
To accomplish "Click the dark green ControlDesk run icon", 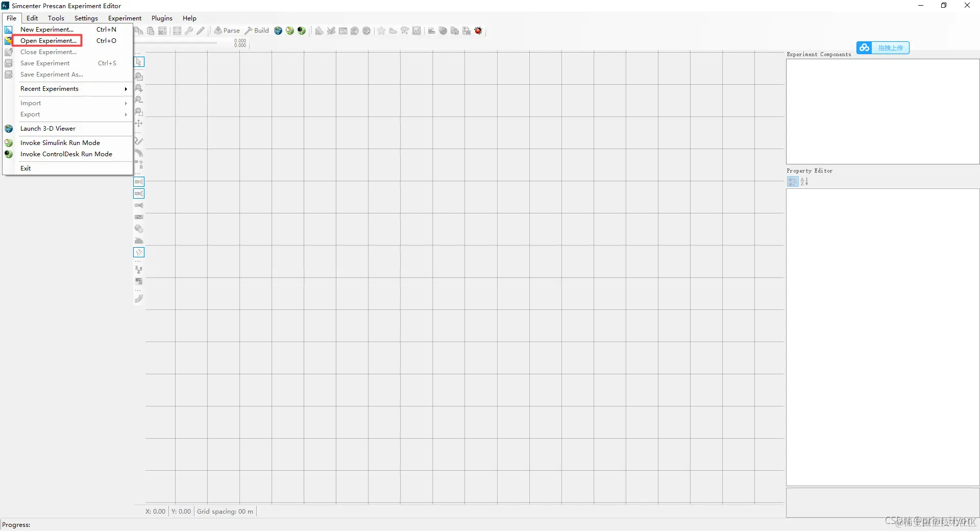I will pos(302,31).
